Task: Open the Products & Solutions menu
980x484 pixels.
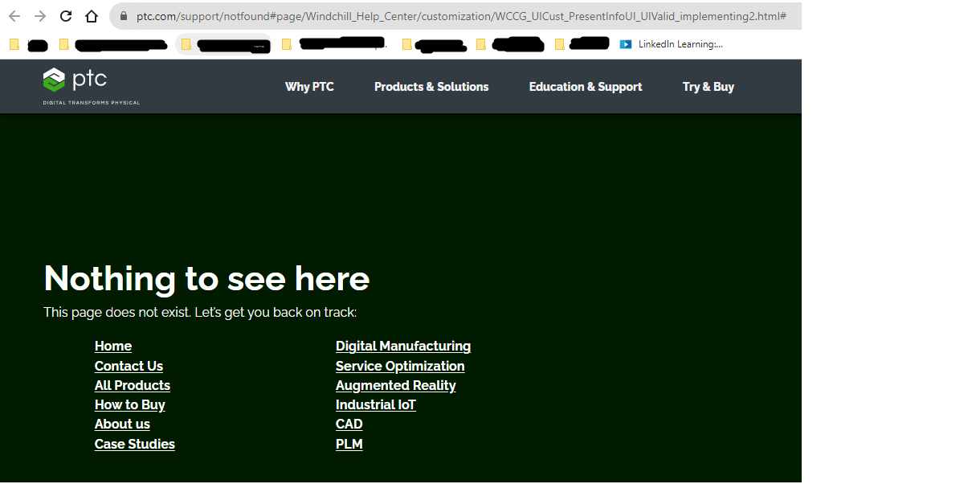Action: 431,86
